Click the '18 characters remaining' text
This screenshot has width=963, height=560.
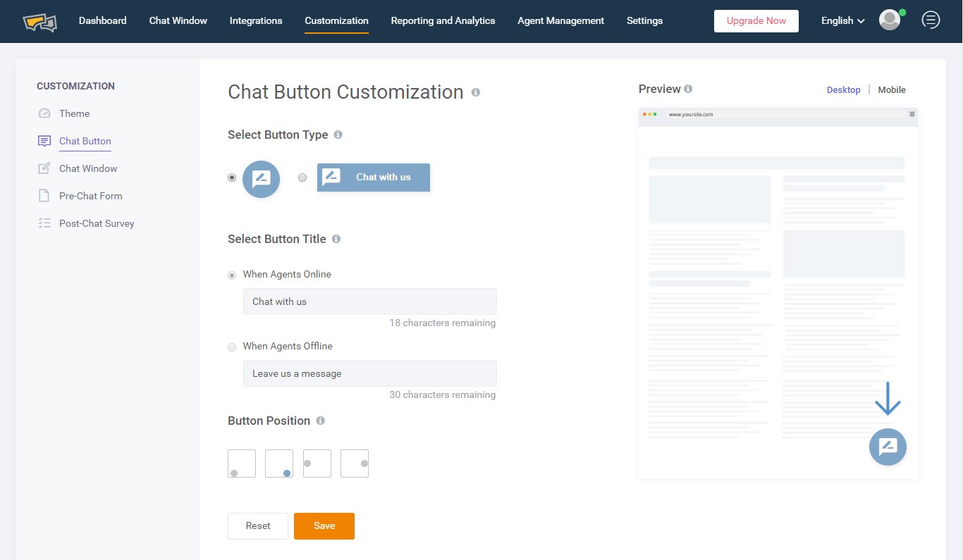pos(443,323)
